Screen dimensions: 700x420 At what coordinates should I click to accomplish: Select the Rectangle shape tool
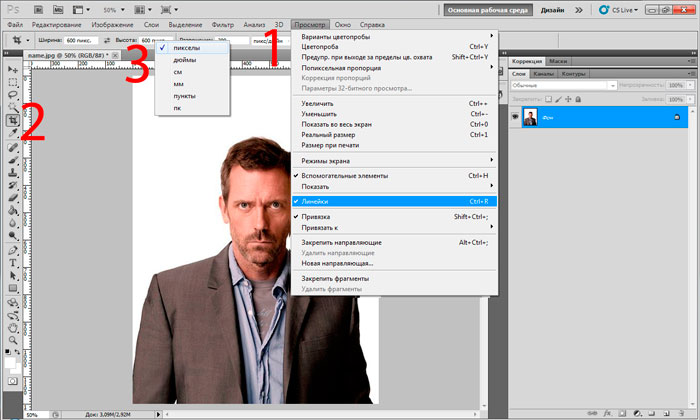12,288
